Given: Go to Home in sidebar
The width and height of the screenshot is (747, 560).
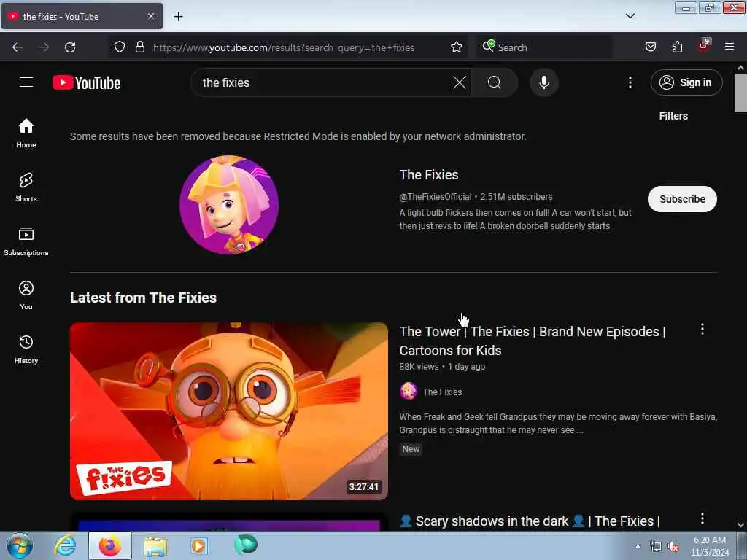Looking at the screenshot, I should click(x=26, y=133).
